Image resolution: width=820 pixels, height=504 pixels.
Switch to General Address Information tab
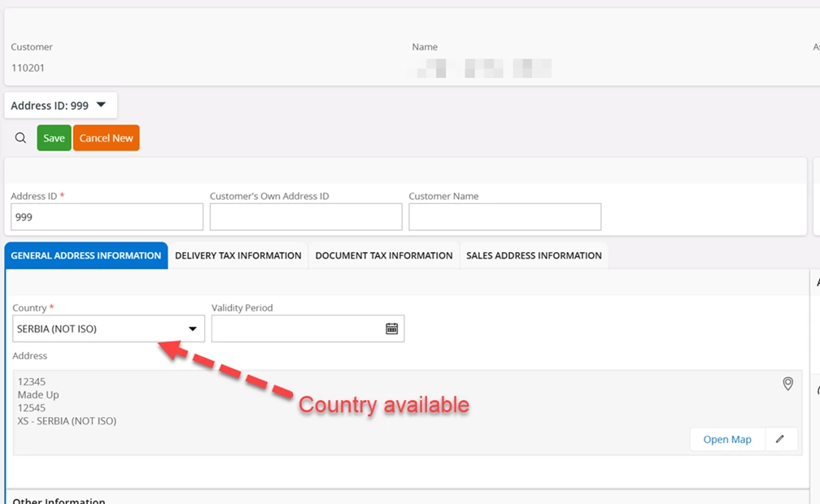[x=85, y=255]
